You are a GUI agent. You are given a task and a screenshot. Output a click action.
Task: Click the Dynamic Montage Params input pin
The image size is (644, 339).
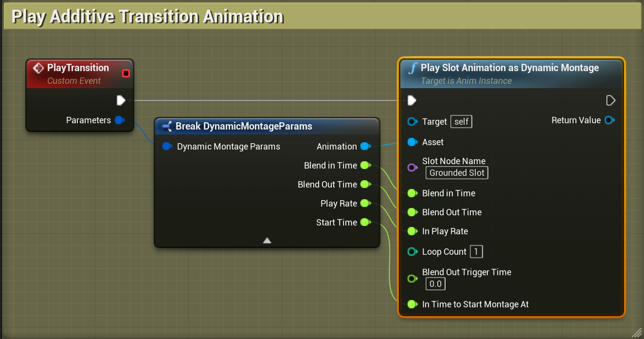(167, 146)
